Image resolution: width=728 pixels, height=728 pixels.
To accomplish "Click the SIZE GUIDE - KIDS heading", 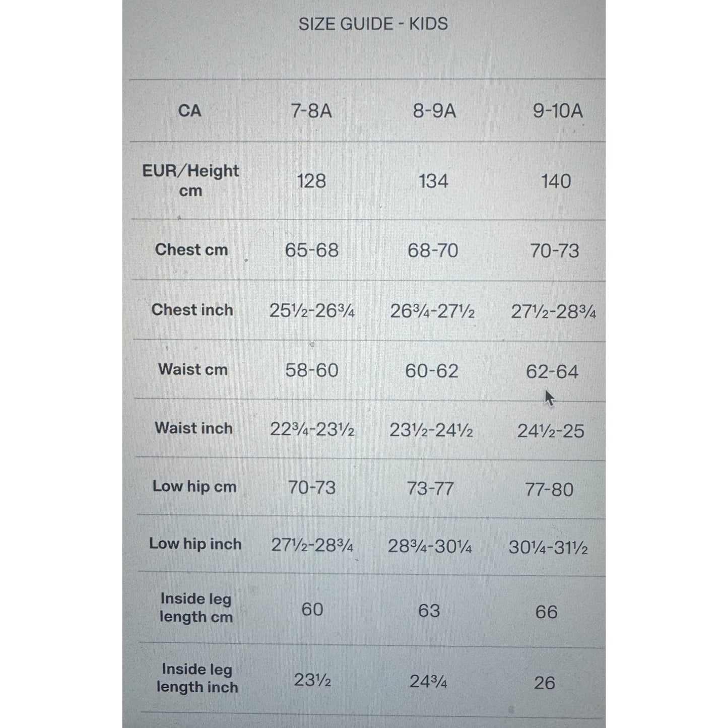I will point(373,24).
